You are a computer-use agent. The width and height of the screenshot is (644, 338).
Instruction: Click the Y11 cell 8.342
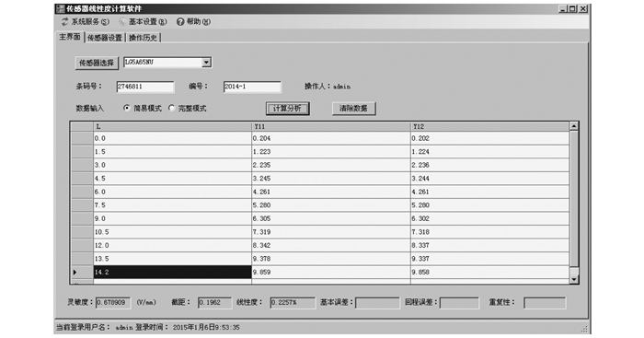(331, 245)
